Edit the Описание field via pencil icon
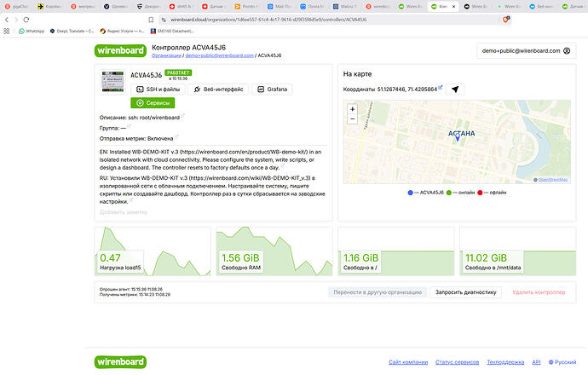This screenshot has height=375, width=588. [183, 116]
